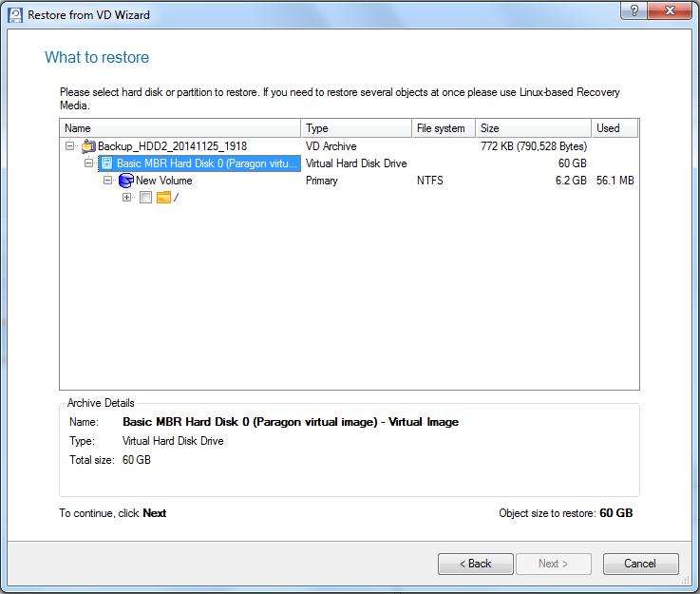Sort list by File system column header
Viewport: 700px width, 594px height.
(444, 128)
